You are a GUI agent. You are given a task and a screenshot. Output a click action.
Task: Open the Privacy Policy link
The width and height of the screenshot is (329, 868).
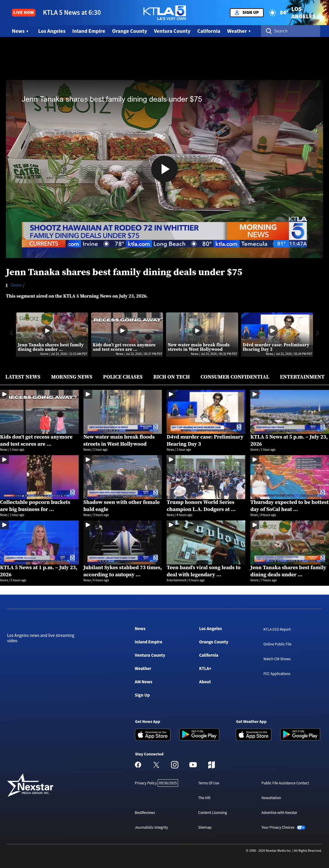(146, 783)
